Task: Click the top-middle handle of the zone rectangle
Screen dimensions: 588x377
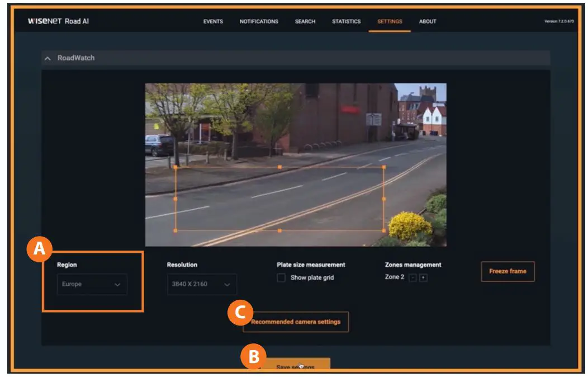Action: click(x=279, y=166)
